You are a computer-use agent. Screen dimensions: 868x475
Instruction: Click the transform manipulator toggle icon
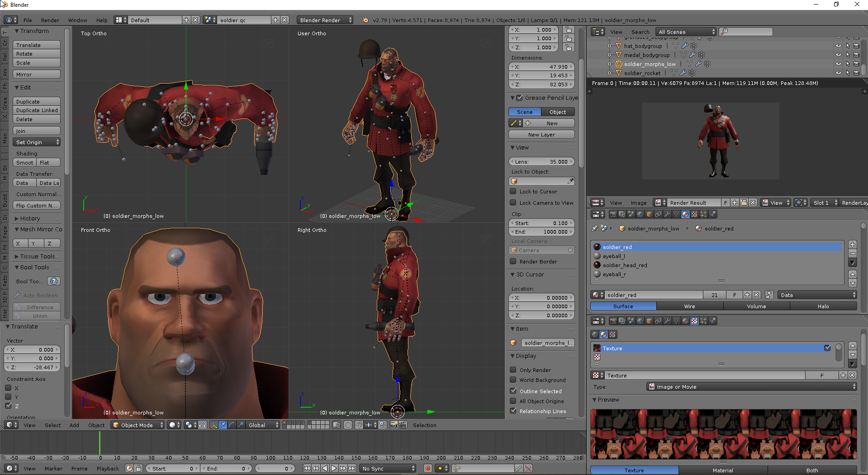coord(213,425)
